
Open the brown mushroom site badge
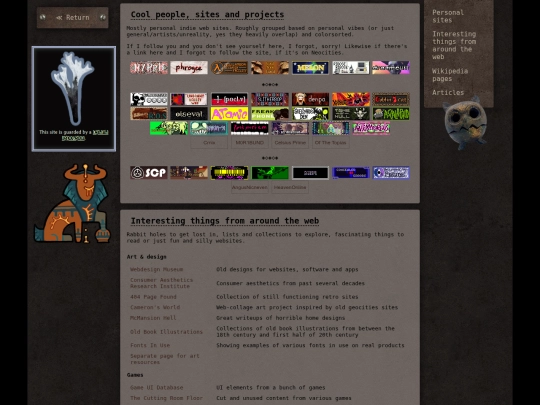tap(270, 68)
